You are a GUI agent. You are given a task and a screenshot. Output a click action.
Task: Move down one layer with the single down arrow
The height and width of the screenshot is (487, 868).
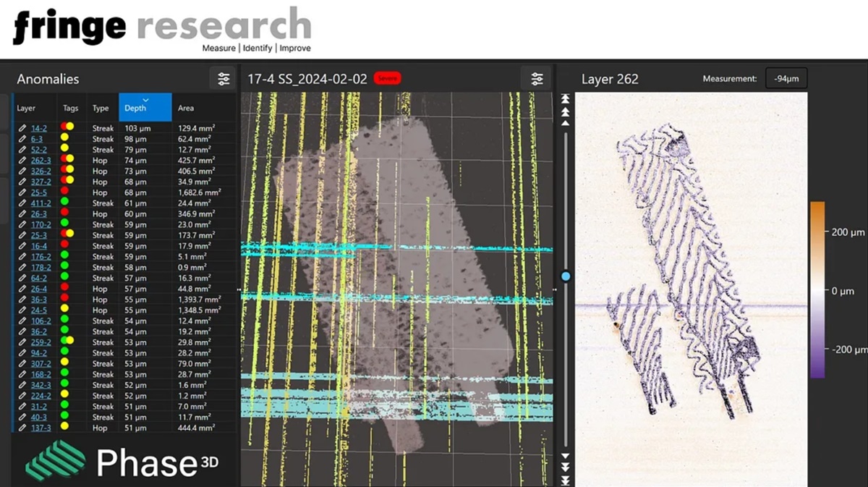[x=566, y=454]
